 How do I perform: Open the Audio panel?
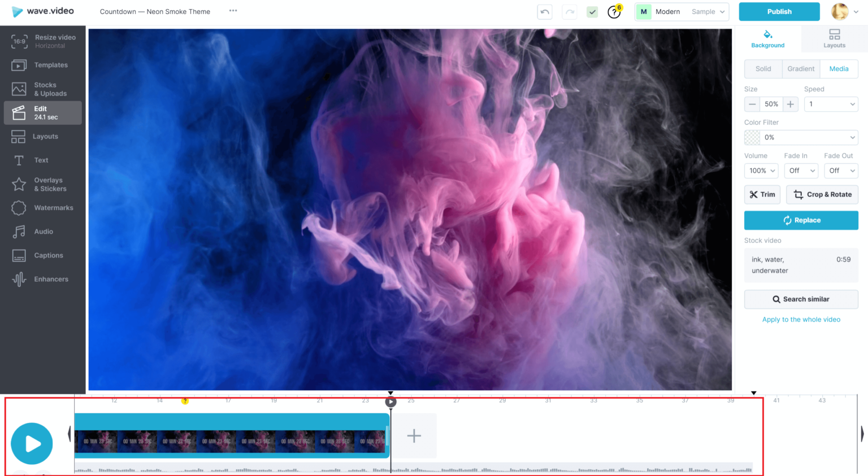pyautogui.click(x=42, y=231)
